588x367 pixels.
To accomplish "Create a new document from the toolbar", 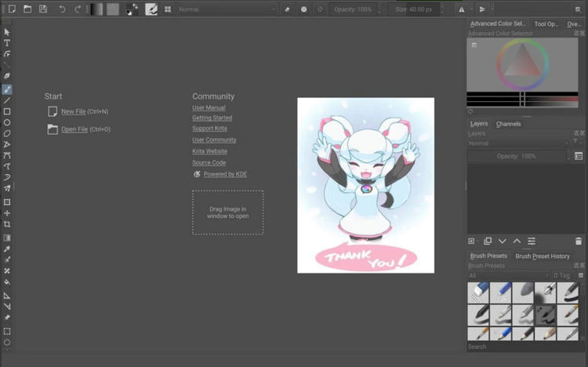I will (12, 9).
